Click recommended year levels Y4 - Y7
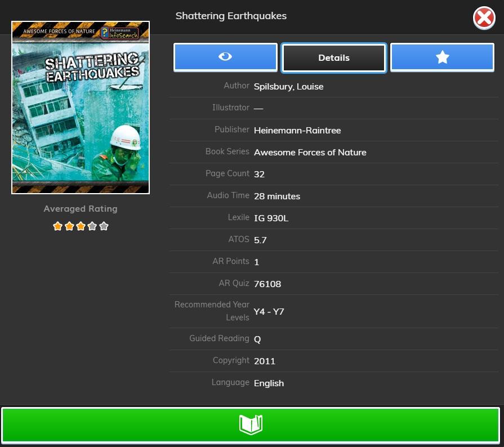Viewport: 504px width, 447px height. click(269, 311)
